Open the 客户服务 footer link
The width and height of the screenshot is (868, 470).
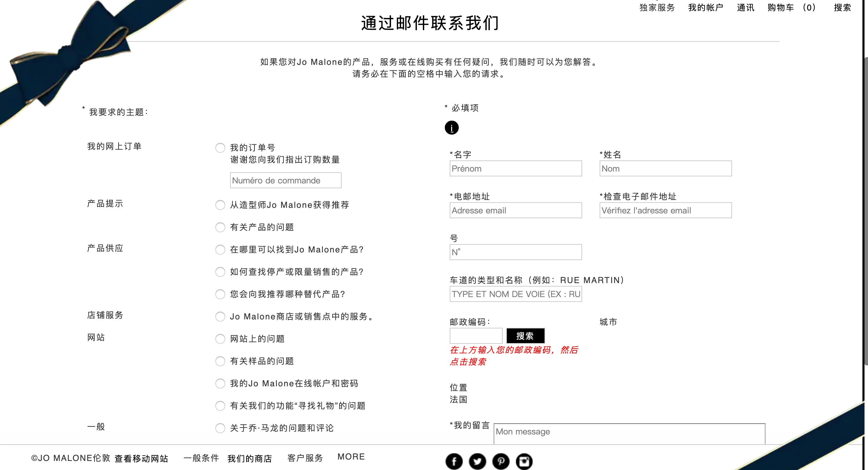(305, 458)
